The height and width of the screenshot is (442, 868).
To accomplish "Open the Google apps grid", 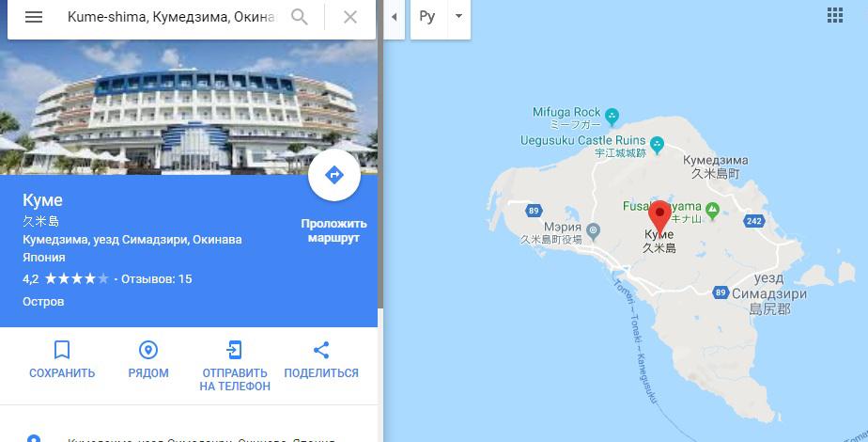I will point(835,15).
